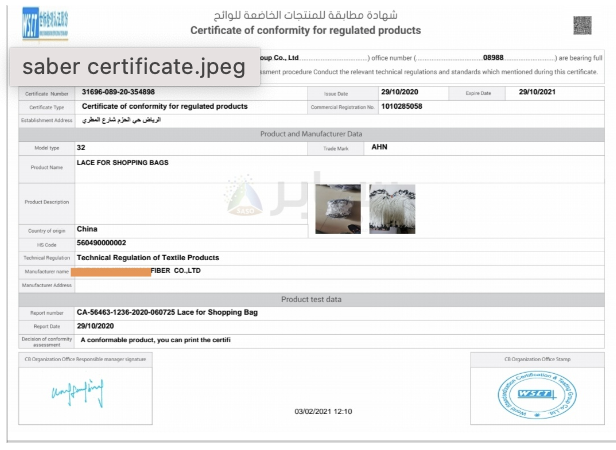The height and width of the screenshot is (450, 616).
Task: Click the Product test data section header
Action: pos(311,299)
